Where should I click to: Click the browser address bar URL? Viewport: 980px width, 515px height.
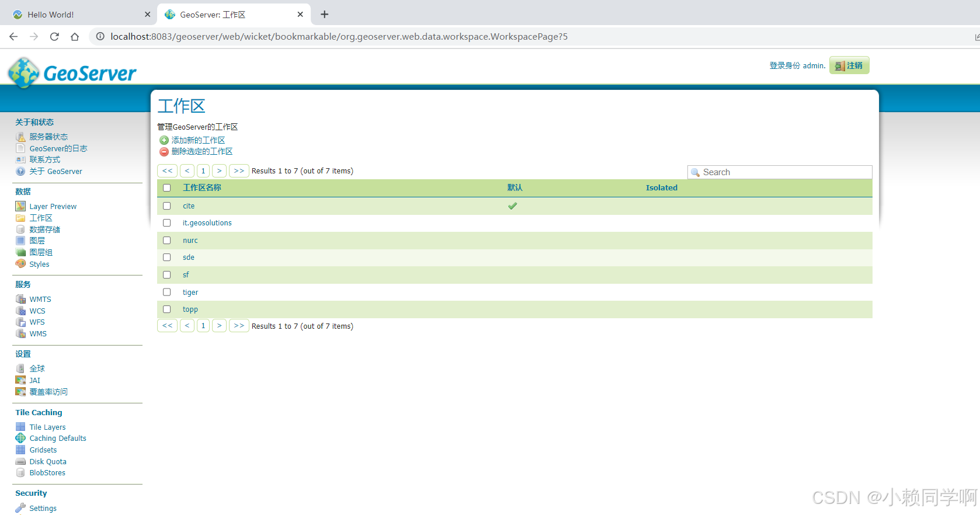point(339,36)
